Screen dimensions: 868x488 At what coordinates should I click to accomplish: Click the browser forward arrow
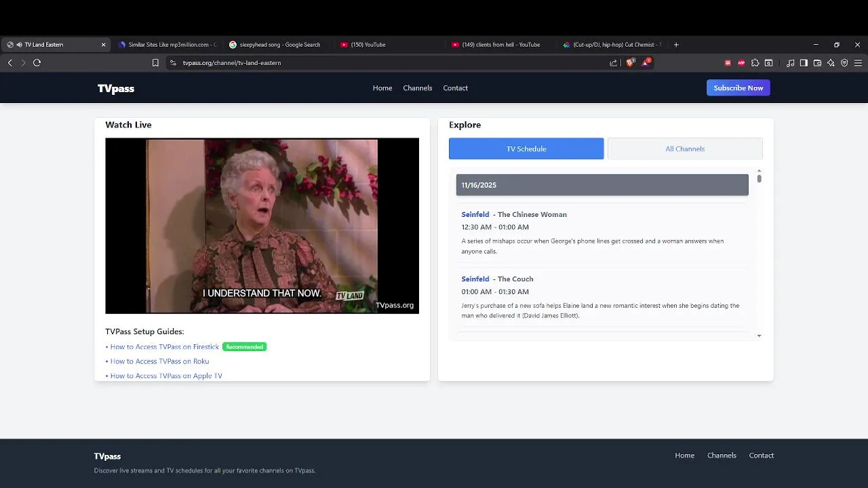tap(23, 62)
